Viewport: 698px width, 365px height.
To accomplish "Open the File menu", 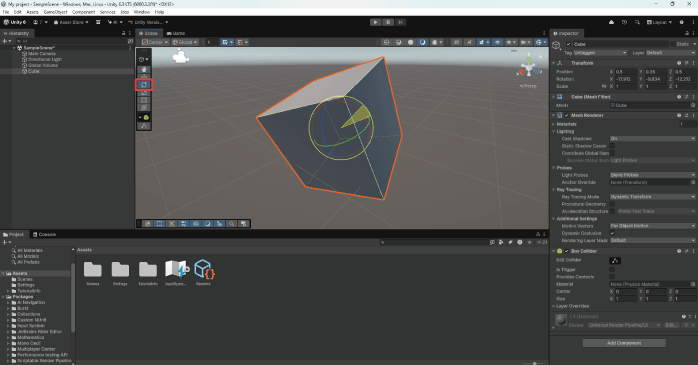I will coord(6,12).
